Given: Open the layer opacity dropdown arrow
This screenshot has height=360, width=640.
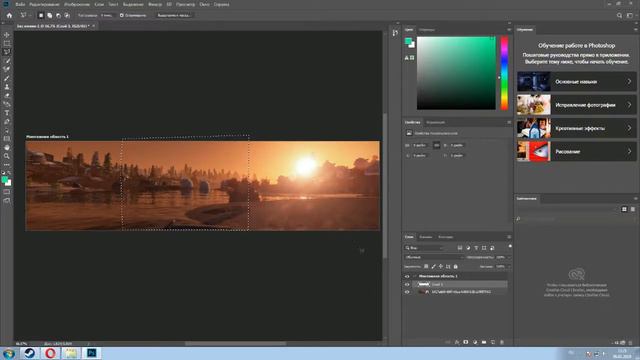Looking at the screenshot, I should (x=508, y=257).
